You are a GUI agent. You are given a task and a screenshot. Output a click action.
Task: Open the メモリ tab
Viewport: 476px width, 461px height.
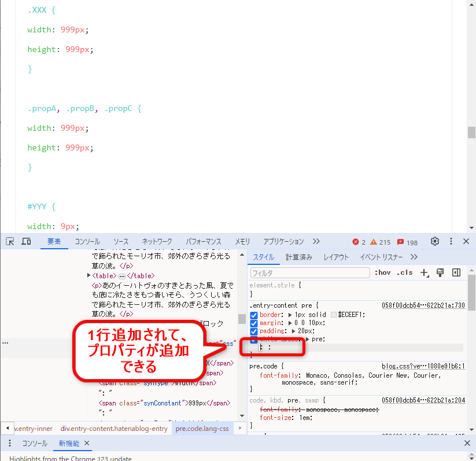[x=242, y=241]
